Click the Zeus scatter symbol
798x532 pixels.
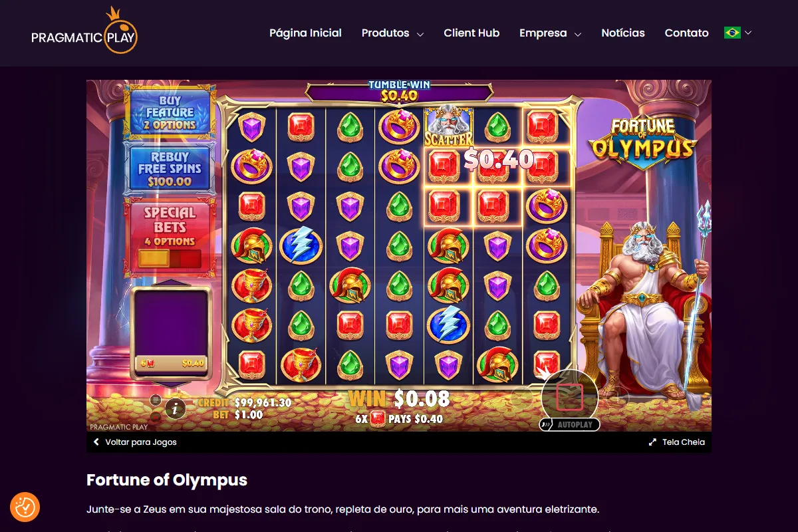point(448,126)
